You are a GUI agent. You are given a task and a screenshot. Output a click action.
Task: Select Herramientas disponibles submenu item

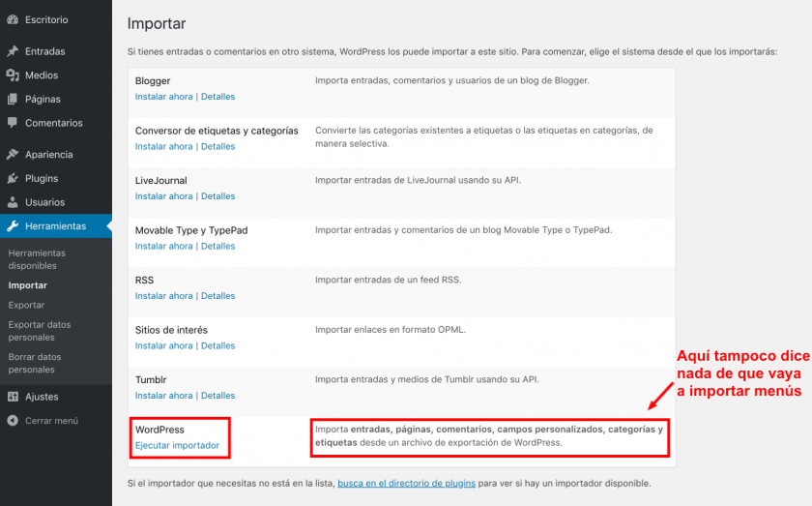tap(37, 258)
